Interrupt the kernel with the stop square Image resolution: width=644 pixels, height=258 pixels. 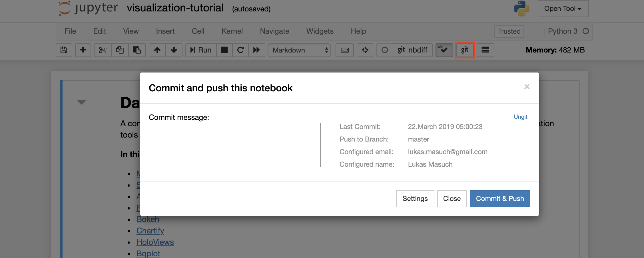pos(224,50)
